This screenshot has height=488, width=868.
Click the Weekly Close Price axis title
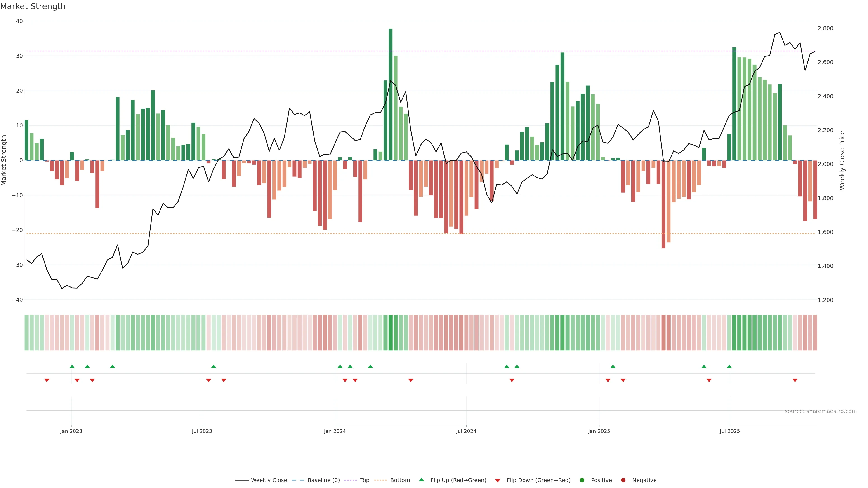pyautogui.click(x=842, y=160)
